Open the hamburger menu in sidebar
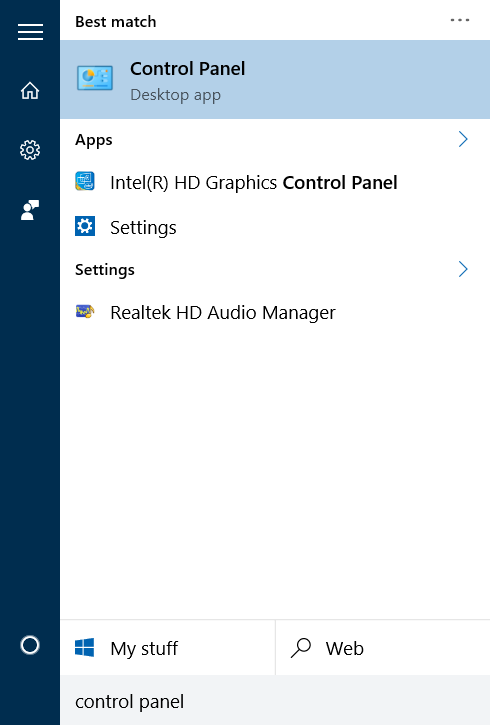This screenshot has width=490, height=725. 30,32
